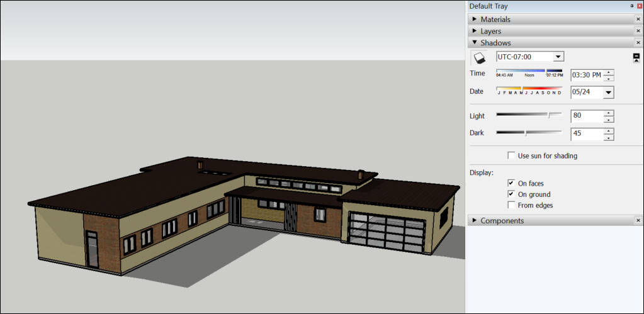Open the date 05/24 dropdown picker
The image size is (644, 314).
click(x=608, y=93)
